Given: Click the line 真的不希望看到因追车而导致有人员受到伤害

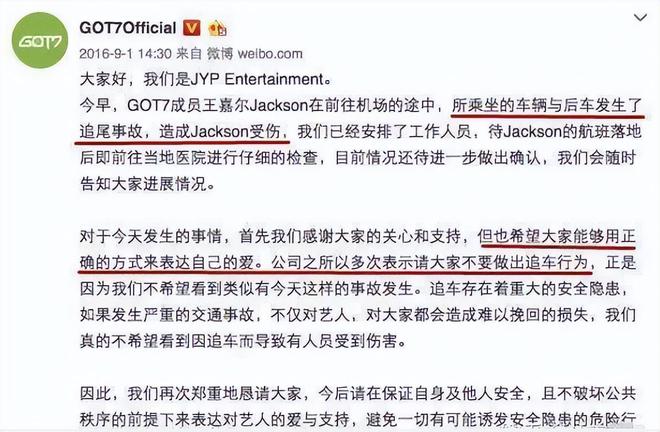Looking at the screenshot, I should (x=242, y=341).
